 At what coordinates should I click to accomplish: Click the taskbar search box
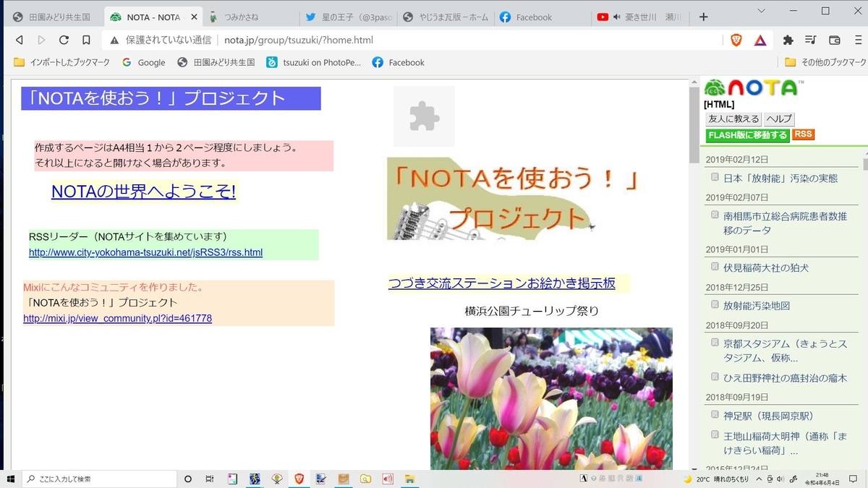100,479
